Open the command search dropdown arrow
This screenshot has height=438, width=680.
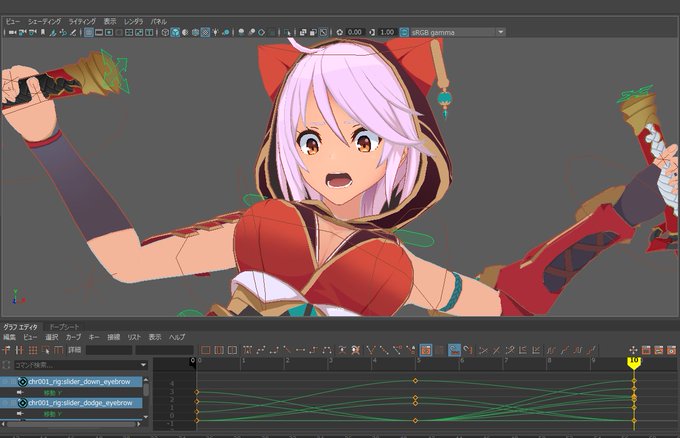tap(144, 365)
